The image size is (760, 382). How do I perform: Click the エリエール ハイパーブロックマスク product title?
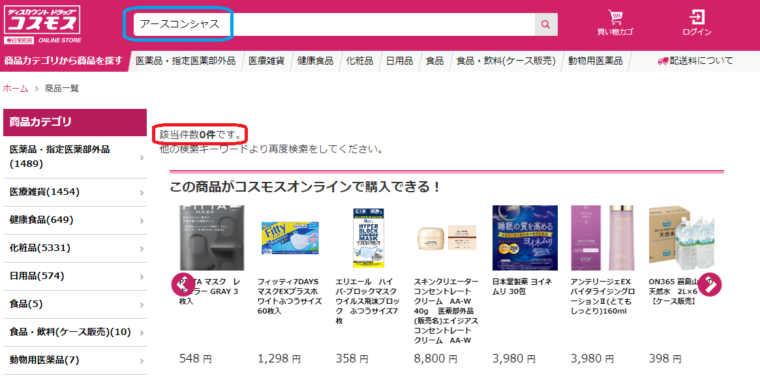click(x=367, y=301)
